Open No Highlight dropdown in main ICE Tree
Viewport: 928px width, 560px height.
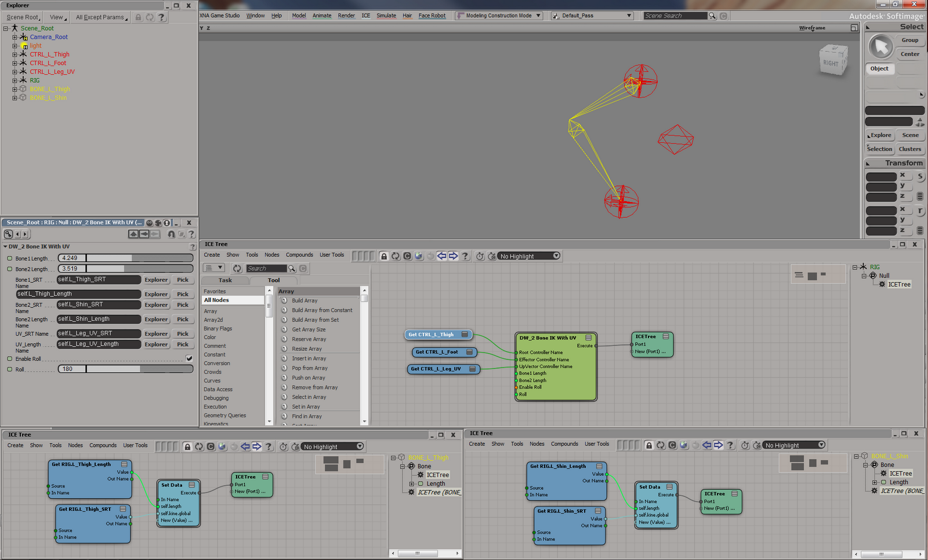(529, 256)
